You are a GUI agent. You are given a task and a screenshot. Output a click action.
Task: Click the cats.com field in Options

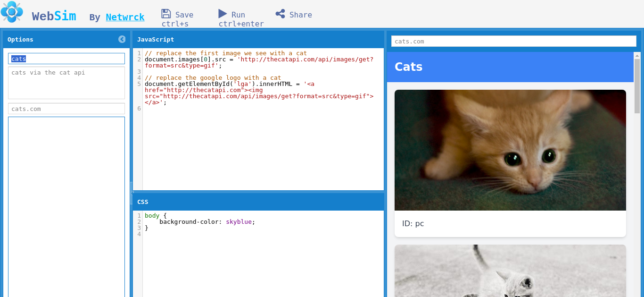(x=66, y=109)
